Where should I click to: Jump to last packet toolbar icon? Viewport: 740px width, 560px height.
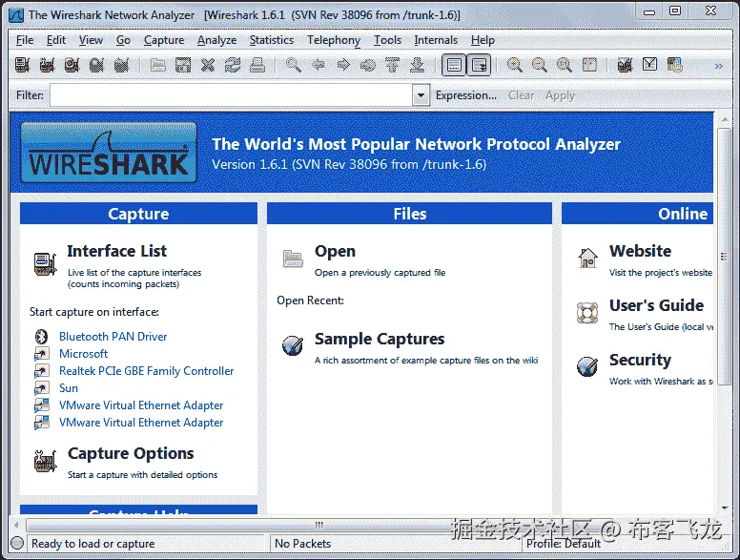(x=417, y=65)
